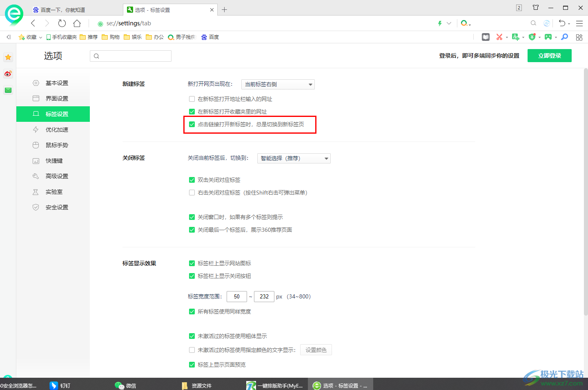Open 基本设置 in the sidebar
This screenshot has width=588, height=390.
[53, 83]
